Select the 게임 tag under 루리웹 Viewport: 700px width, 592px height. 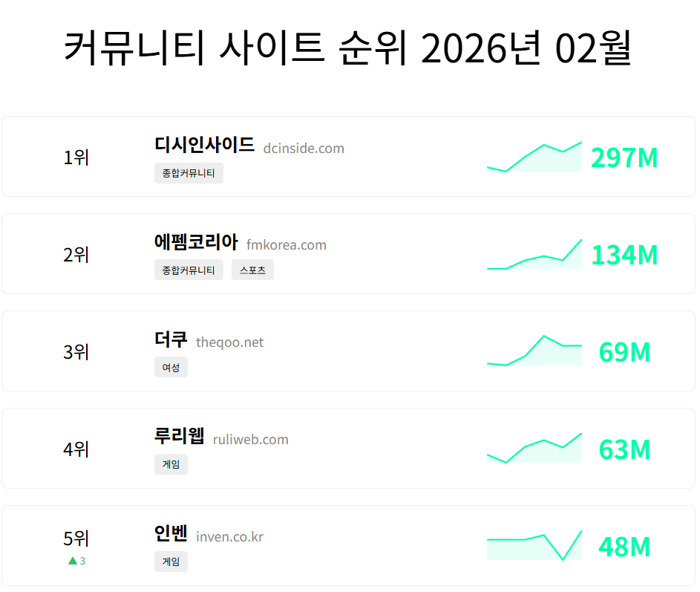click(171, 464)
